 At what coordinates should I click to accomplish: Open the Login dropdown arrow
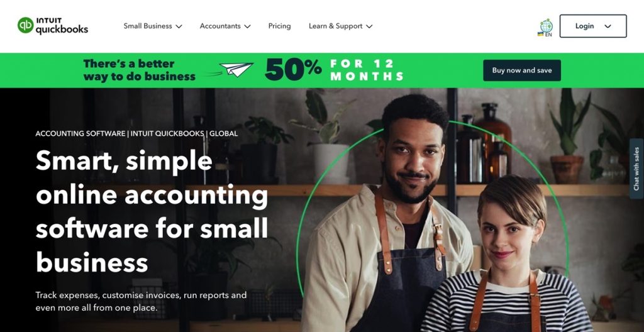[608, 26]
